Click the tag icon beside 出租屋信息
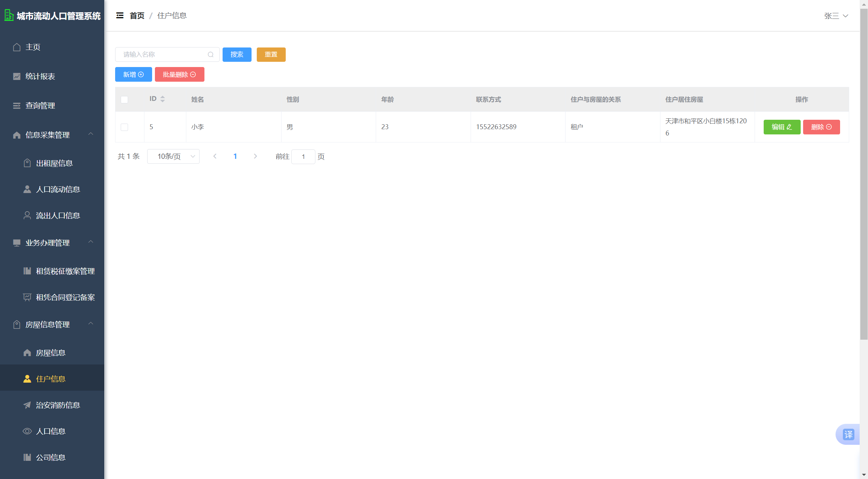868x479 pixels. [27, 163]
